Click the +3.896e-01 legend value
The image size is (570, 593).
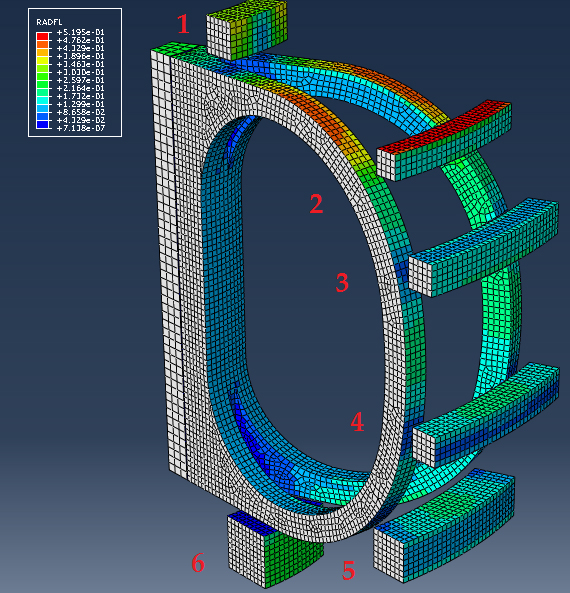pos(81,56)
